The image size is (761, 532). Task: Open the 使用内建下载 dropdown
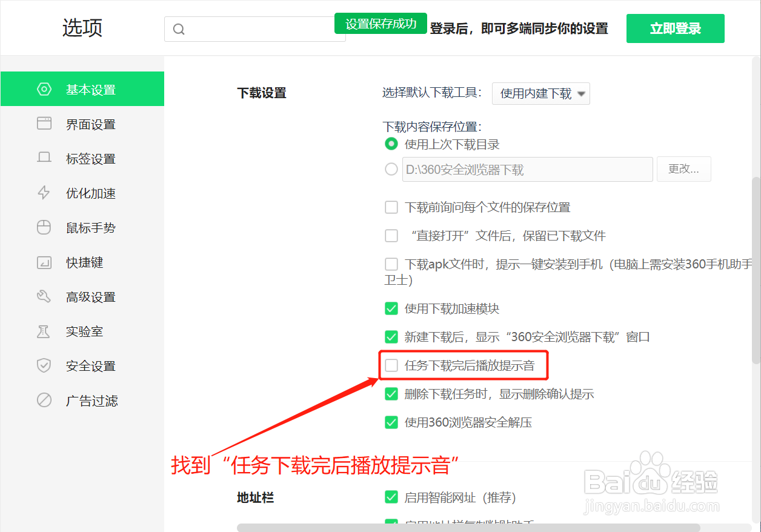pyautogui.click(x=541, y=93)
